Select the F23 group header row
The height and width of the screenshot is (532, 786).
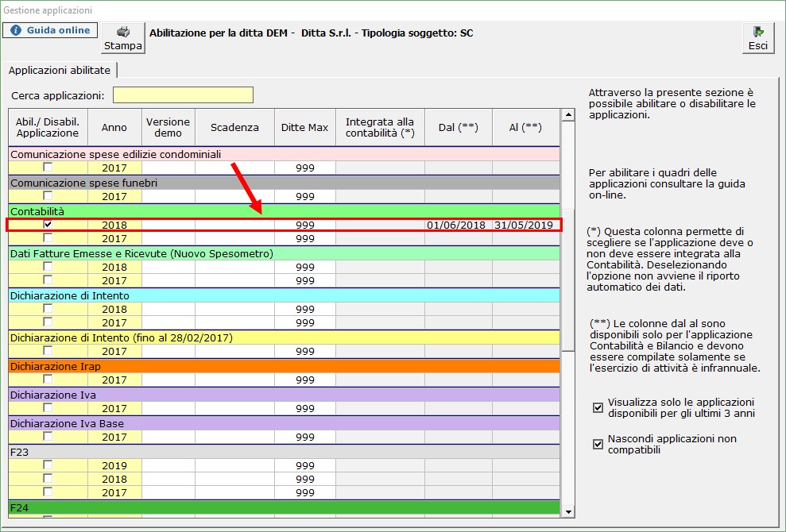tap(285, 452)
